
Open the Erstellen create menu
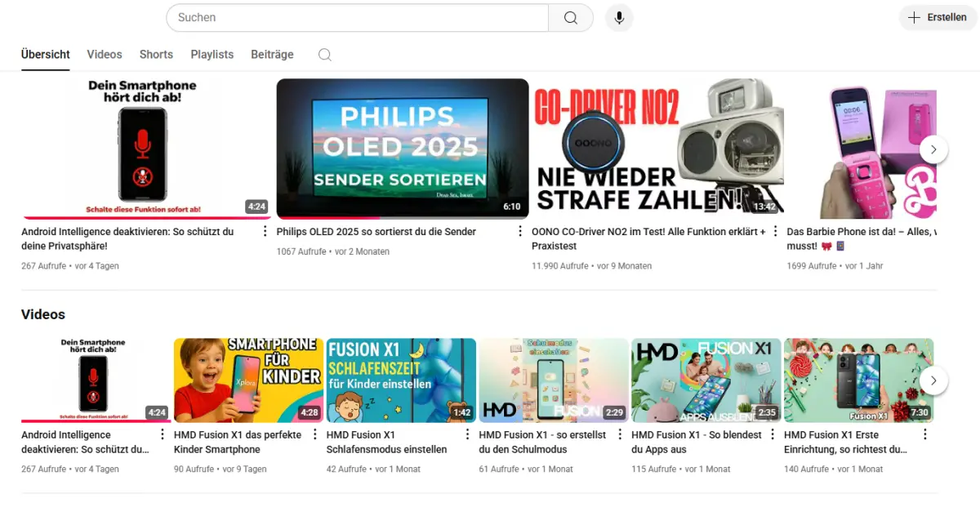click(x=938, y=17)
